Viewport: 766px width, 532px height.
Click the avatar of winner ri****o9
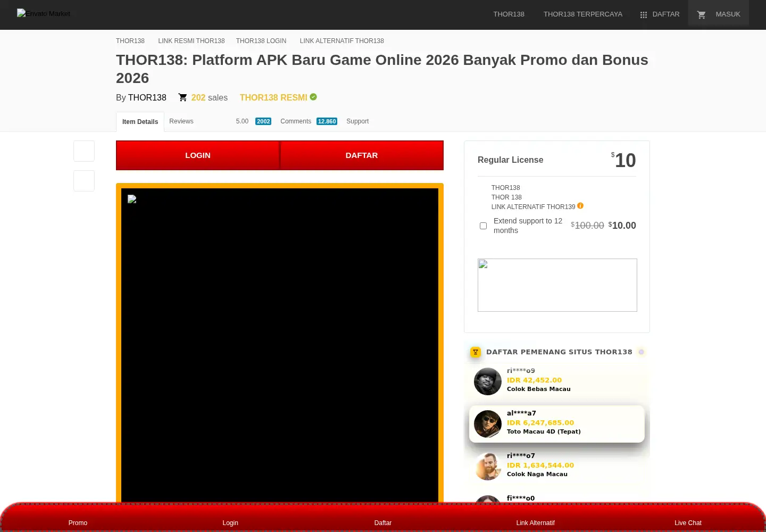point(488,381)
